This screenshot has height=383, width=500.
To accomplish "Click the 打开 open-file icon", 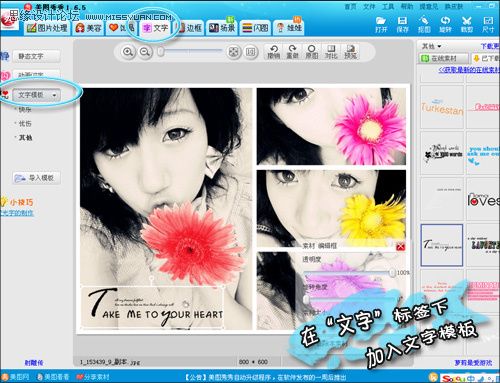I will click(x=381, y=24).
